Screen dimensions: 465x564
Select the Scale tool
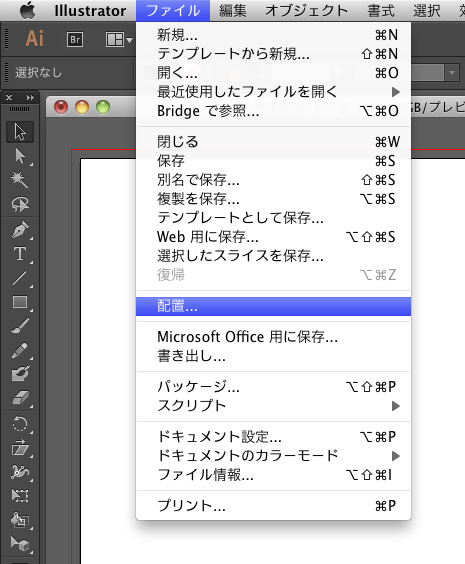tap(20, 448)
